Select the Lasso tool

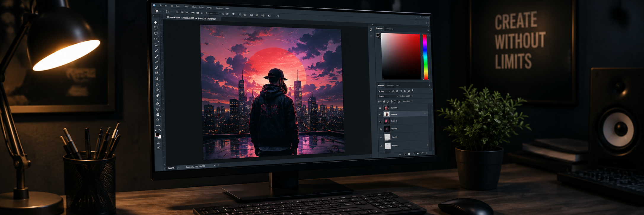156,33
